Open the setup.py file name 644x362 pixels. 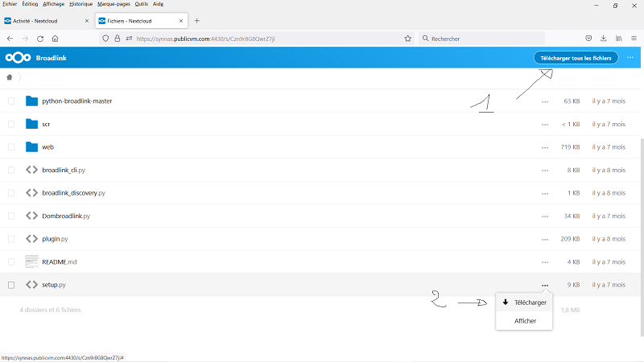[54, 285]
